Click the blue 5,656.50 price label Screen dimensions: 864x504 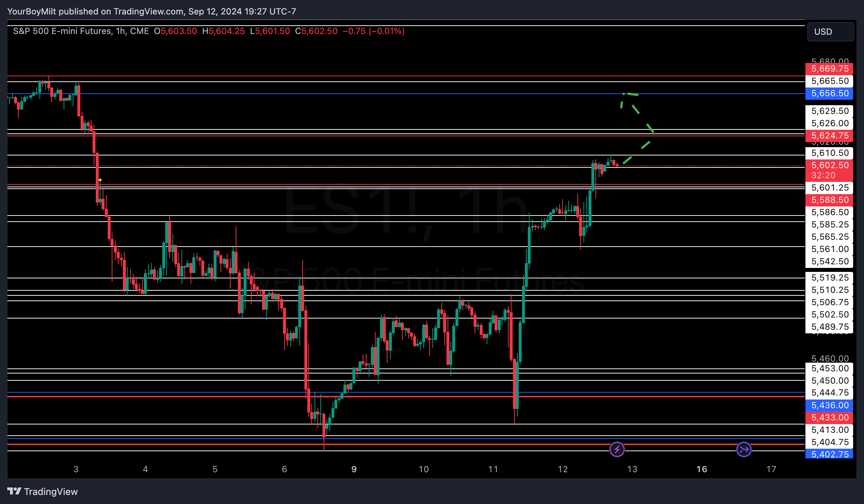[x=829, y=93]
